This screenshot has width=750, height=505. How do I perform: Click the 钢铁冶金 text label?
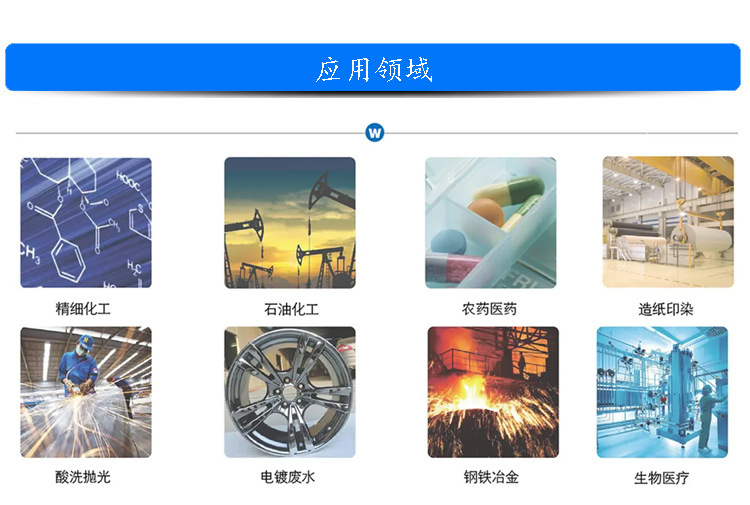click(491, 477)
